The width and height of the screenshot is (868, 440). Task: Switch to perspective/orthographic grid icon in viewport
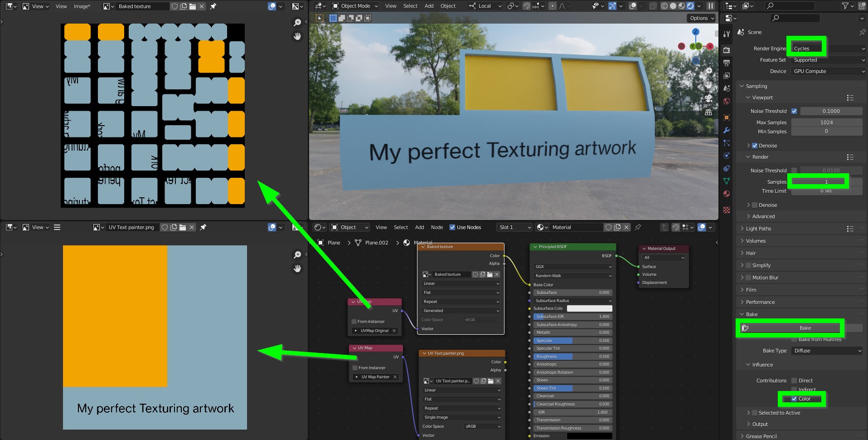[708, 112]
